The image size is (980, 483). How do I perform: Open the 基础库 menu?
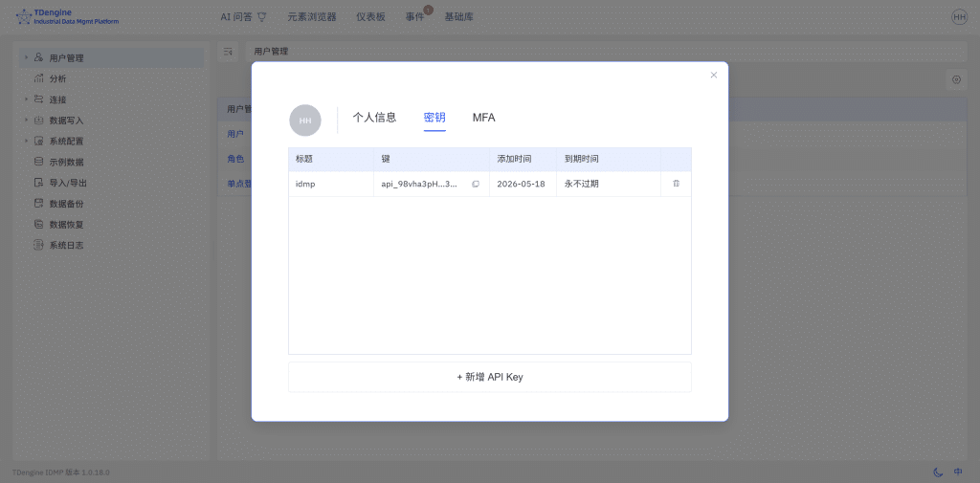(458, 17)
